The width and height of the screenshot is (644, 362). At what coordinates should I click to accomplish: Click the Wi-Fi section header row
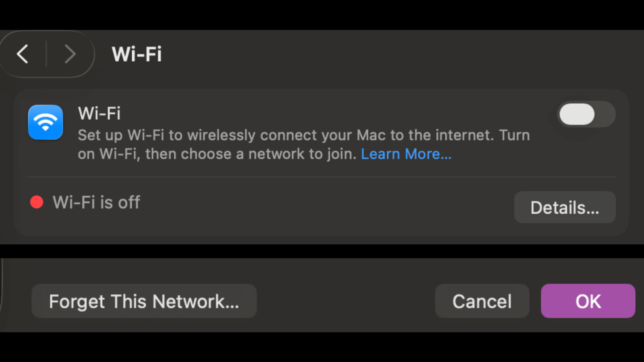[x=99, y=113]
